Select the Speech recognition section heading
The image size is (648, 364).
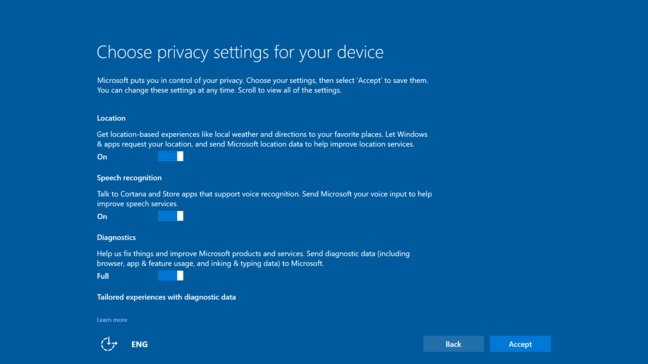pyautogui.click(x=129, y=178)
